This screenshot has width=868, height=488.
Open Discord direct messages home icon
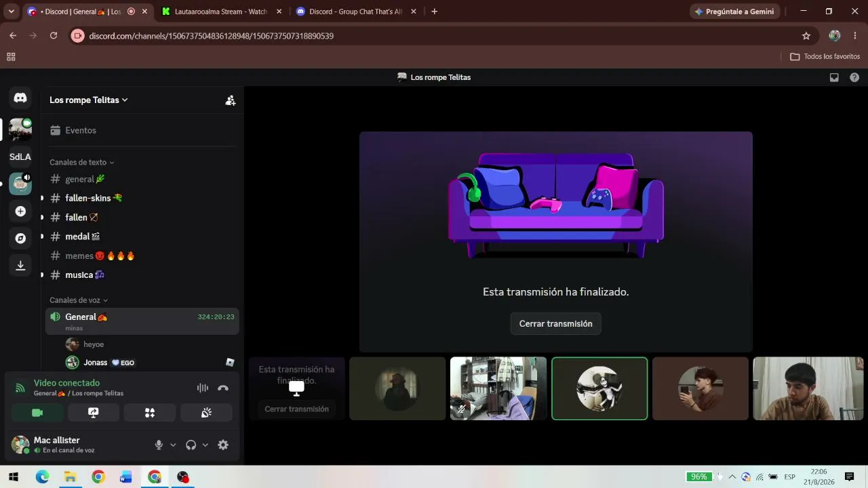pyautogui.click(x=20, y=98)
